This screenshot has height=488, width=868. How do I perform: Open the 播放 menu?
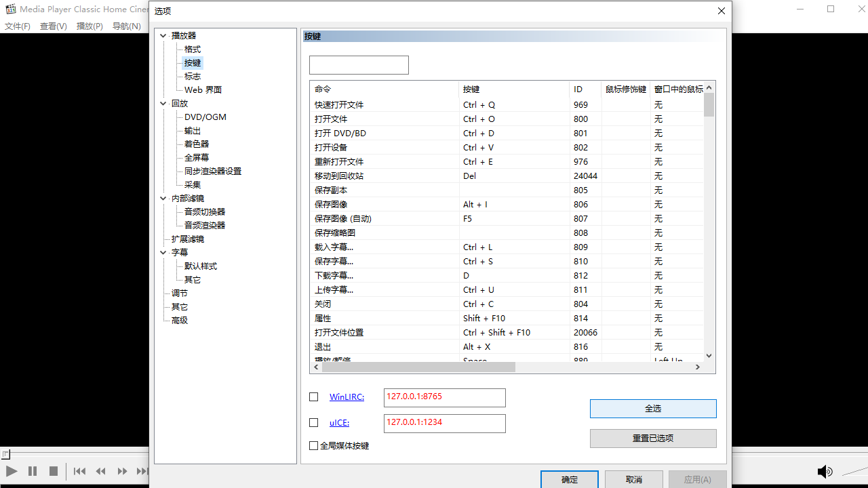pyautogui.click(x=89, y=26)
